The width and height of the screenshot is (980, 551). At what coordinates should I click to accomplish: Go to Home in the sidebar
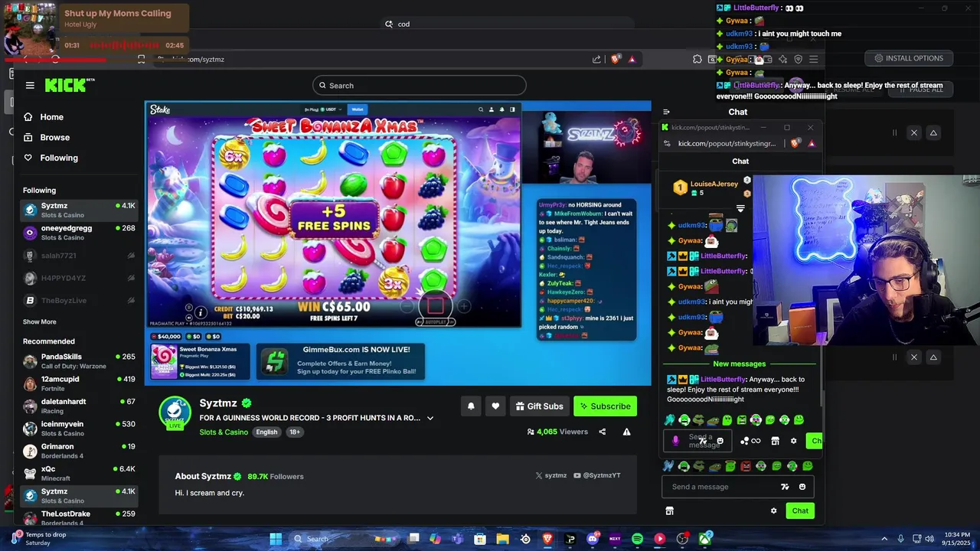click(x=51, y=117)
